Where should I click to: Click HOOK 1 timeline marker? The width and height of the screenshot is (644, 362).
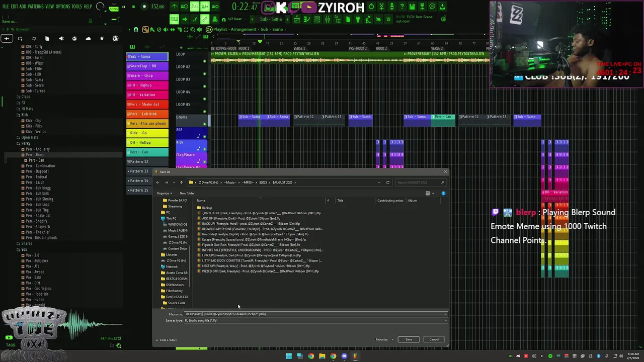coord(244,49)
